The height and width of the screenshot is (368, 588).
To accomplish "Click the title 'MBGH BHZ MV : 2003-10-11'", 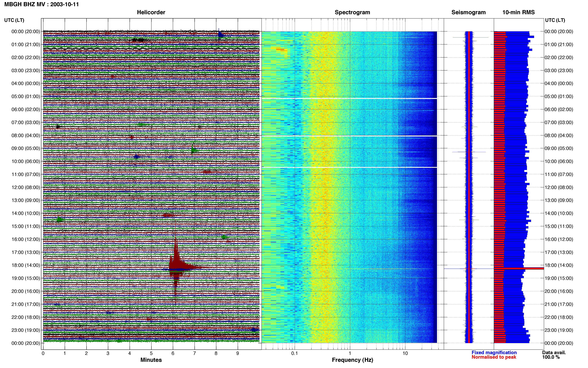I will tap(42, 4).
